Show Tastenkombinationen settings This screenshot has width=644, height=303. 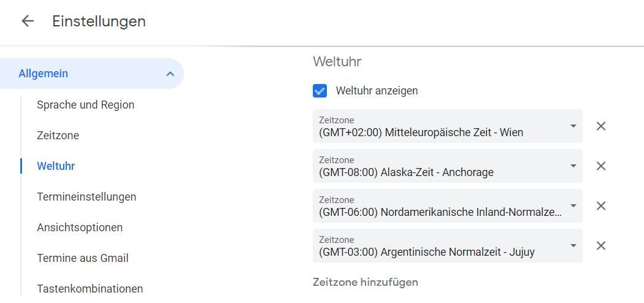pos(90,288)
